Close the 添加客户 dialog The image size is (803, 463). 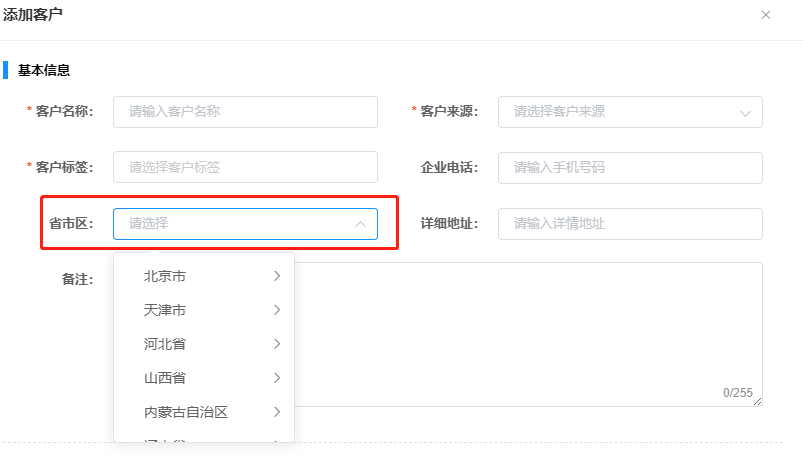(766, 15)
